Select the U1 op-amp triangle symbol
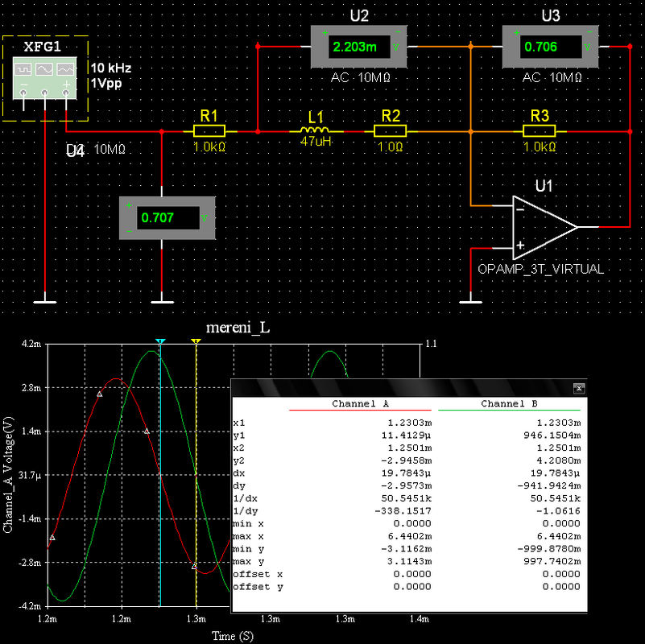The height and width of the screenshot is (644, 645). click(545, 227)
